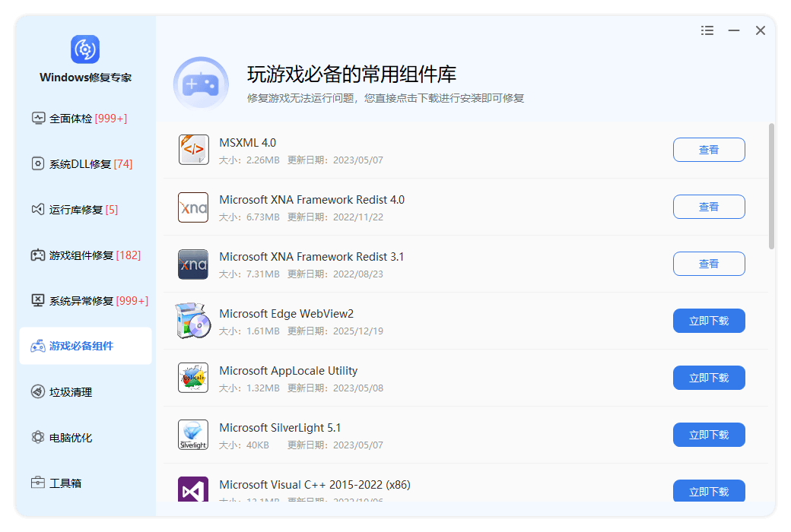The height and width of the screenshot is (532, 791).
Task: Minimize the Windows修复专家 window
Action: point(734,30)
